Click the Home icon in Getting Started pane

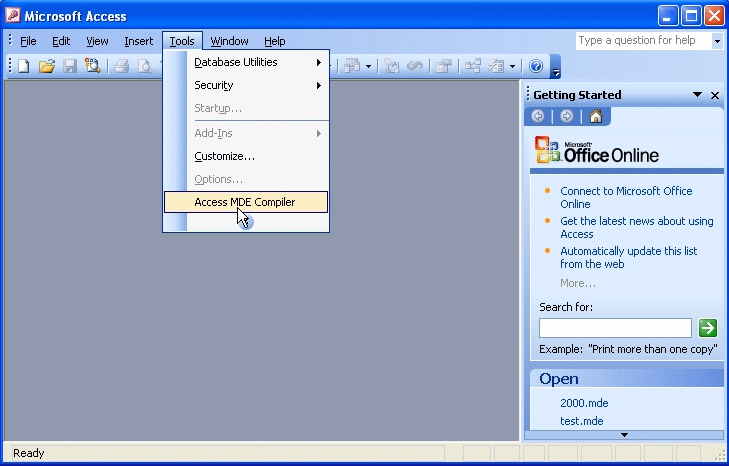(596, 116)
